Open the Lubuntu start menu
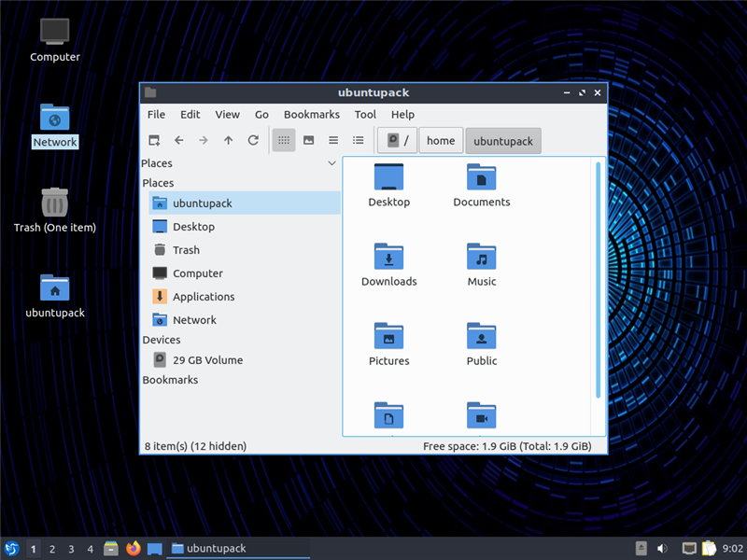This screenshot has height=560, width=747. click(x=12, y=549)
